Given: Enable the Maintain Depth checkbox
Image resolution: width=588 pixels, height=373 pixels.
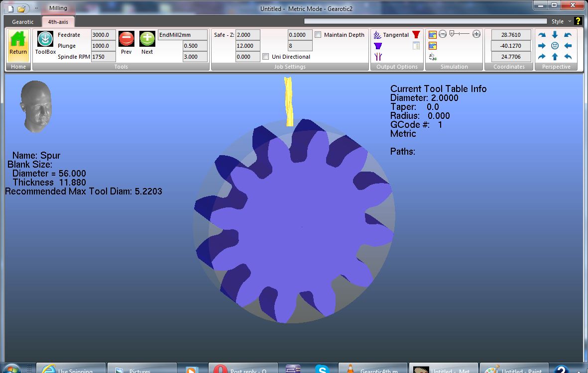Looking at the screenshot, I should pyautogui.click(x=318, y=35).
